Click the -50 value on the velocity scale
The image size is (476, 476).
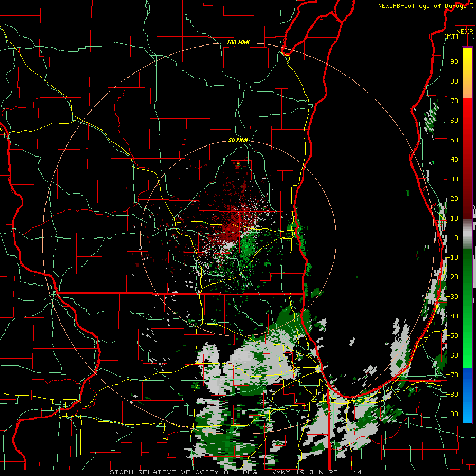click(x=452, y=336)
